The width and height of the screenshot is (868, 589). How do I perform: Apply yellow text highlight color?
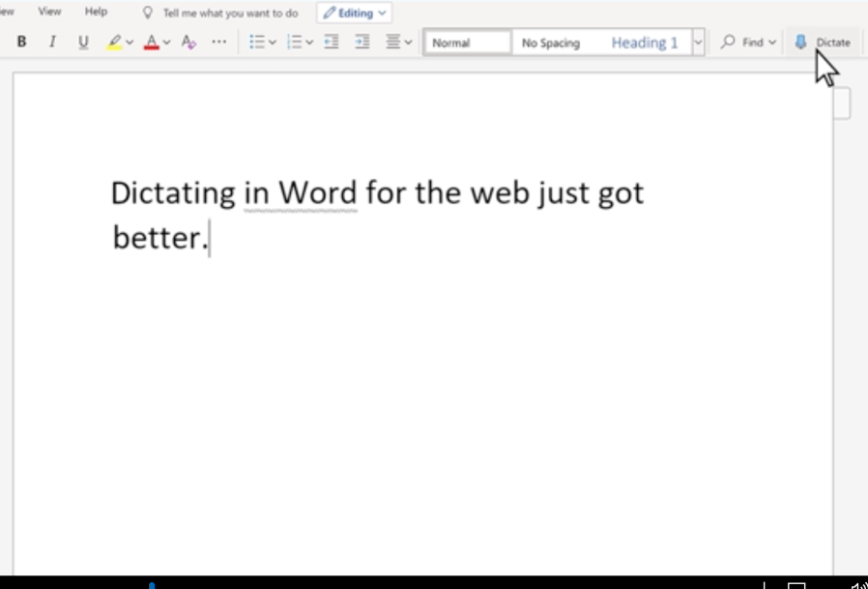(x=115, y=43)
